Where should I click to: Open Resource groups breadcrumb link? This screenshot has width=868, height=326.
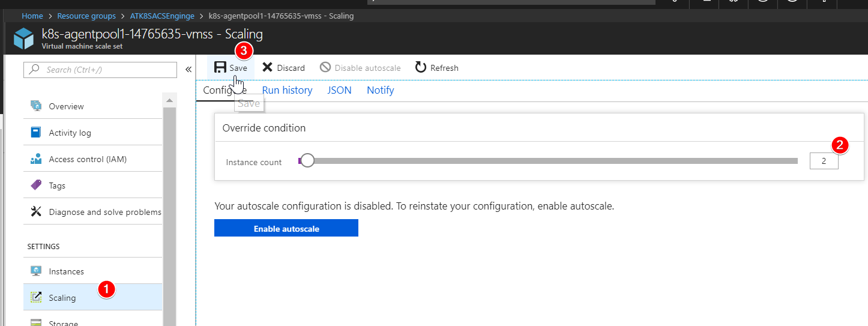click(87, 16)
